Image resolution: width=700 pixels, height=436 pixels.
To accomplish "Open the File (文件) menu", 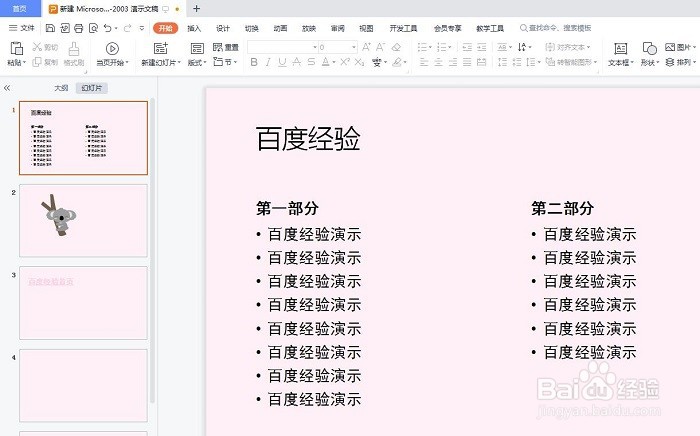I will point(22,28).
